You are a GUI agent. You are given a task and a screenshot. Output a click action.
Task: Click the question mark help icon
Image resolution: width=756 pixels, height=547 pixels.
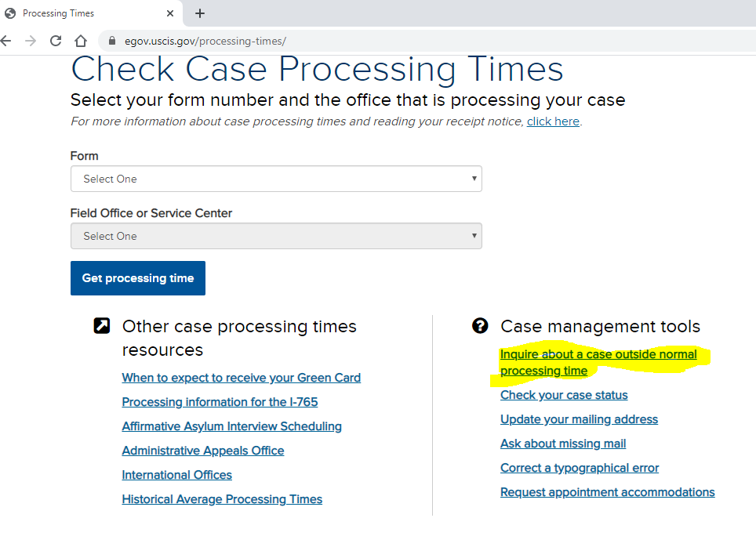coord(480,326)
